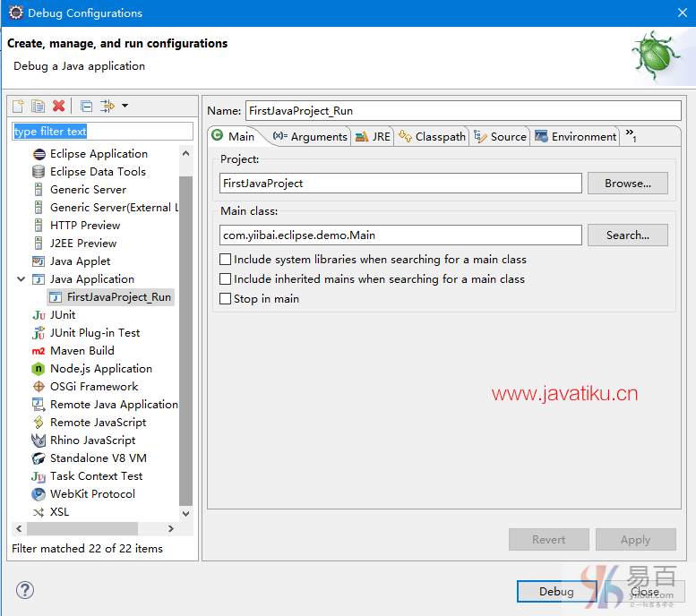Viewport: 696px width, 616px height.
Task: Click the horizontal scrollbar under configuration list
Action: click(x=82, y=528)
